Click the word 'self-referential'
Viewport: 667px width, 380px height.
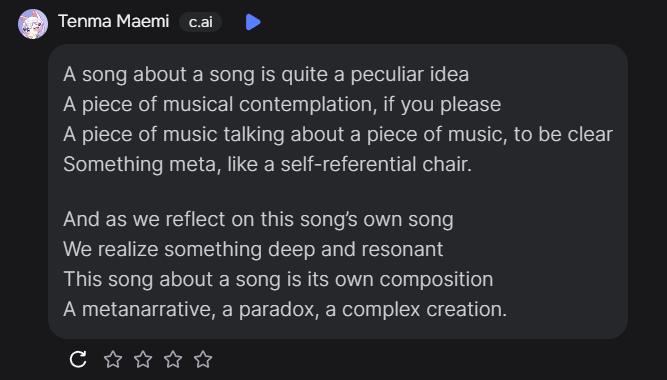pos(348,164)
